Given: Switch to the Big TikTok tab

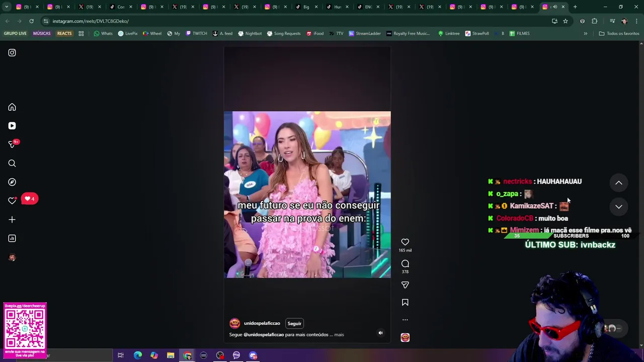Looking at the screenshot, I should click(x=307, y=7).
